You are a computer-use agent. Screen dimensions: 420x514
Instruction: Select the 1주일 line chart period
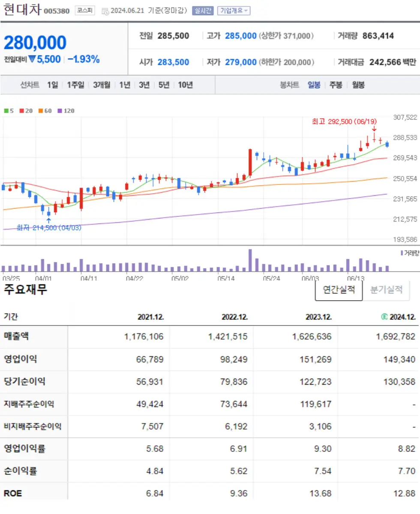point(76,85)
